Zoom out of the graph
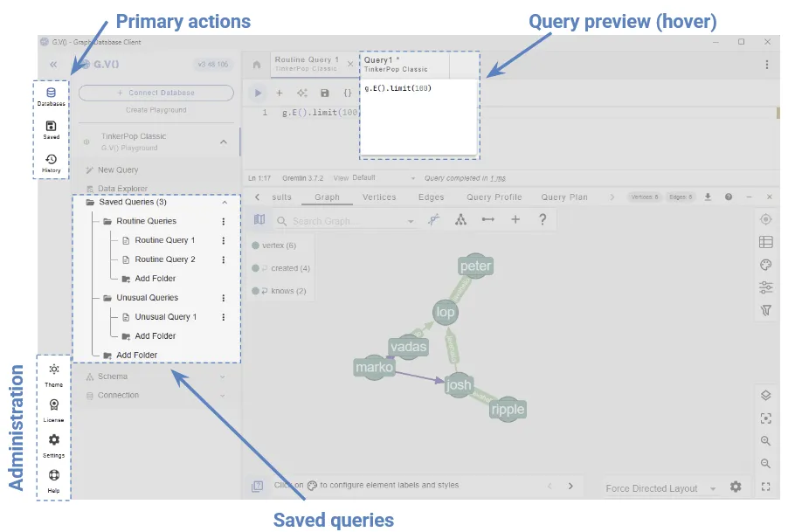Viewport: 795px width, 532px height. click(765, 464)
